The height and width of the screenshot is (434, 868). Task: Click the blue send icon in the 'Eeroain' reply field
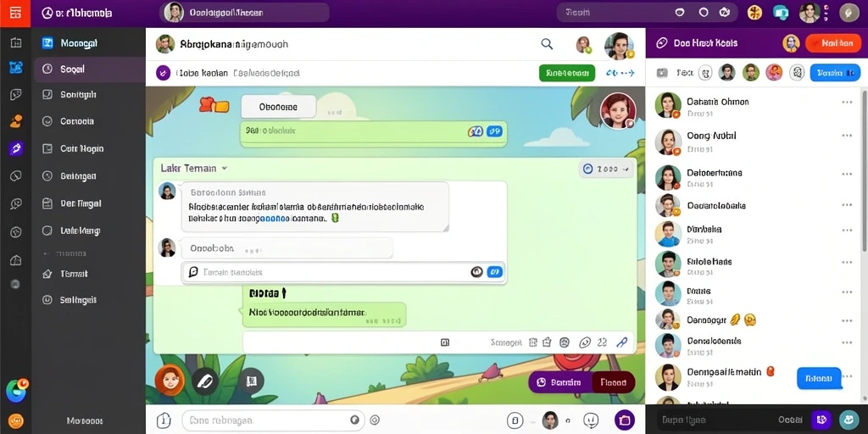tap(494, 272)
